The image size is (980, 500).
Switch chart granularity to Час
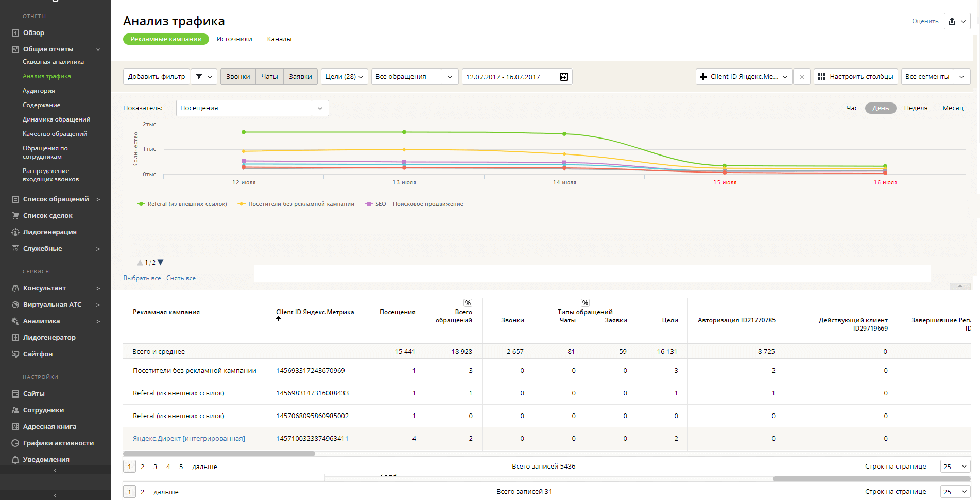[x=852, y=108]
